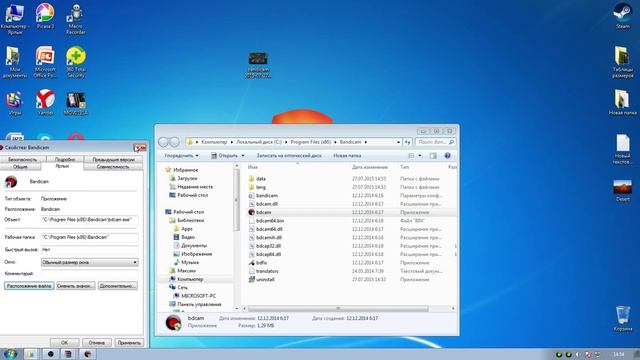Click the Explorer back navigation arrow

(163, 142)
